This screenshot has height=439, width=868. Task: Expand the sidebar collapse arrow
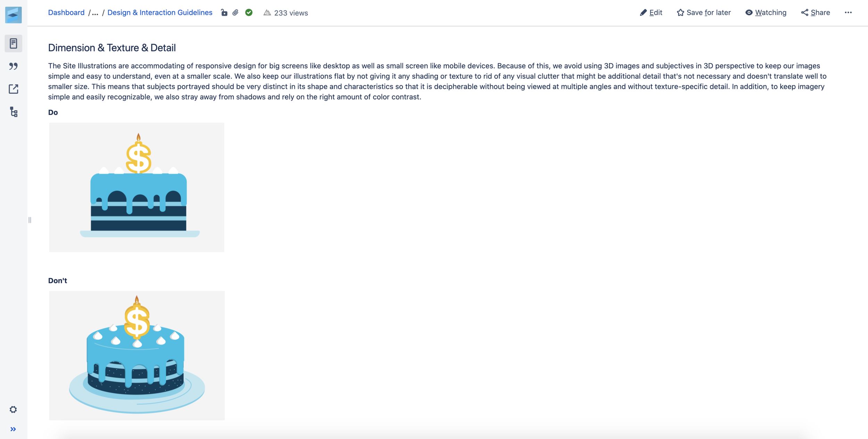coord(14,429)
